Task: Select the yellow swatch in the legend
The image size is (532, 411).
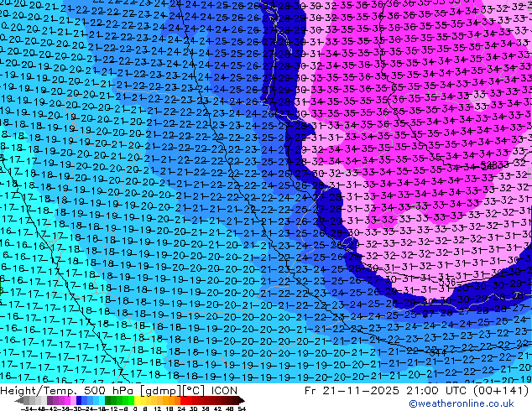Action: pyautogui.click(x=137, y=401)
